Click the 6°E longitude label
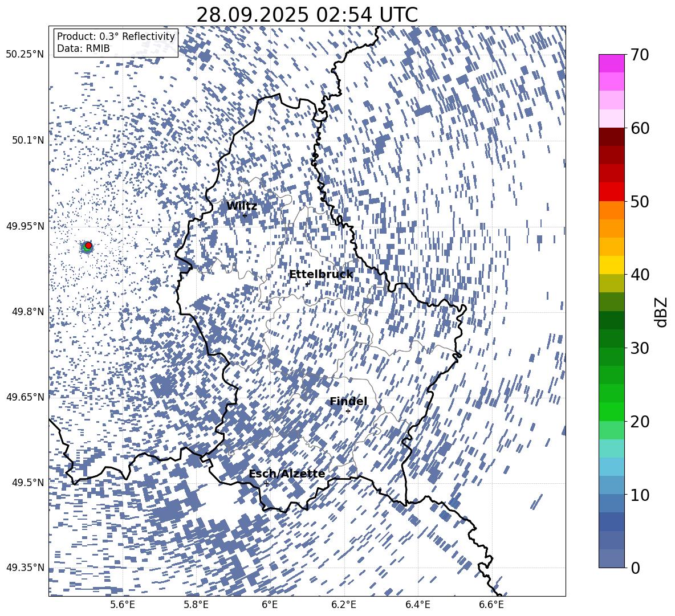Screen dimensions: 675x616 270,605
